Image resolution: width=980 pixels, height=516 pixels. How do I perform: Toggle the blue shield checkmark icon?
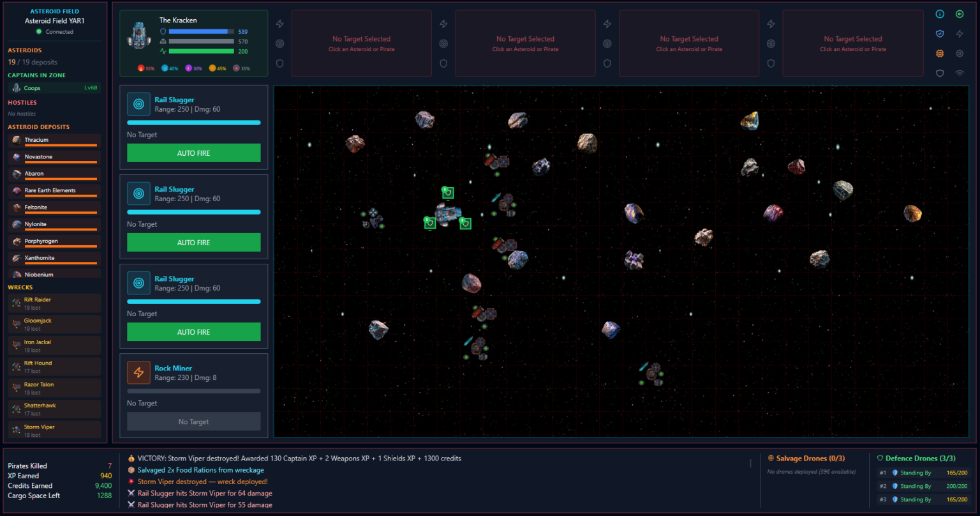pyautogui.click(x=940, y=34)
